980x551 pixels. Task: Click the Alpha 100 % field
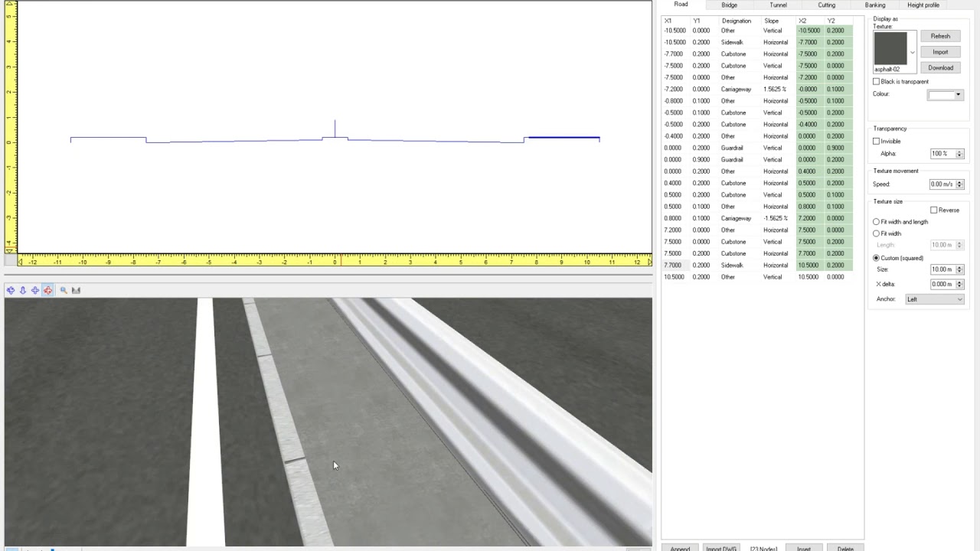[x=942, y=154]
